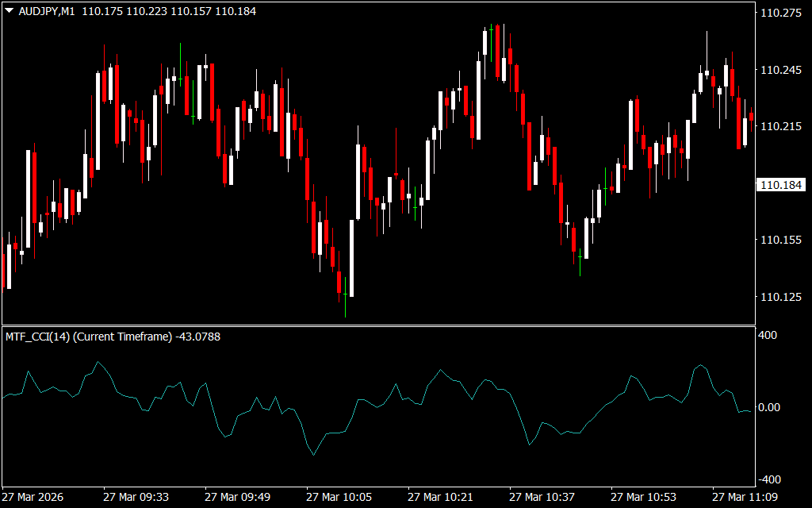Image resolution: width=812 pixels, height=508 pixels.
Task: Click the 27 Mar 2026 date label
Action: [33, 497]
